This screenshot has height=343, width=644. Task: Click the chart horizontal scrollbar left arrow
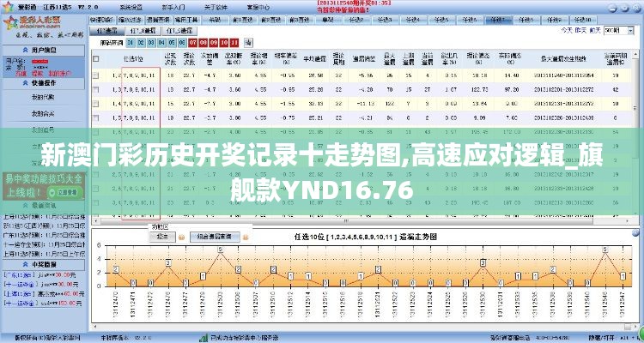tap(94, 327)
